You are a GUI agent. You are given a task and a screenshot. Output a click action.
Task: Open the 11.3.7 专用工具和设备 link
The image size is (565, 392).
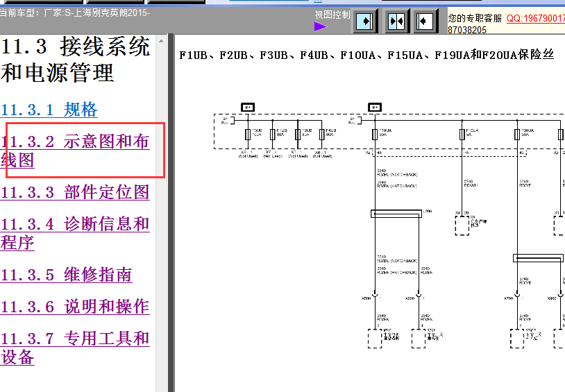(75, 348)
